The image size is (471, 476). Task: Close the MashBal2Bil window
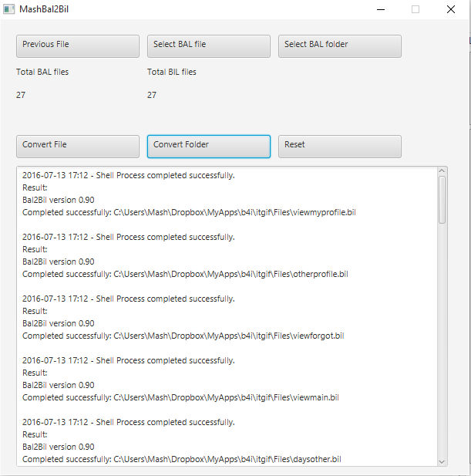click(x=451, y=9)
